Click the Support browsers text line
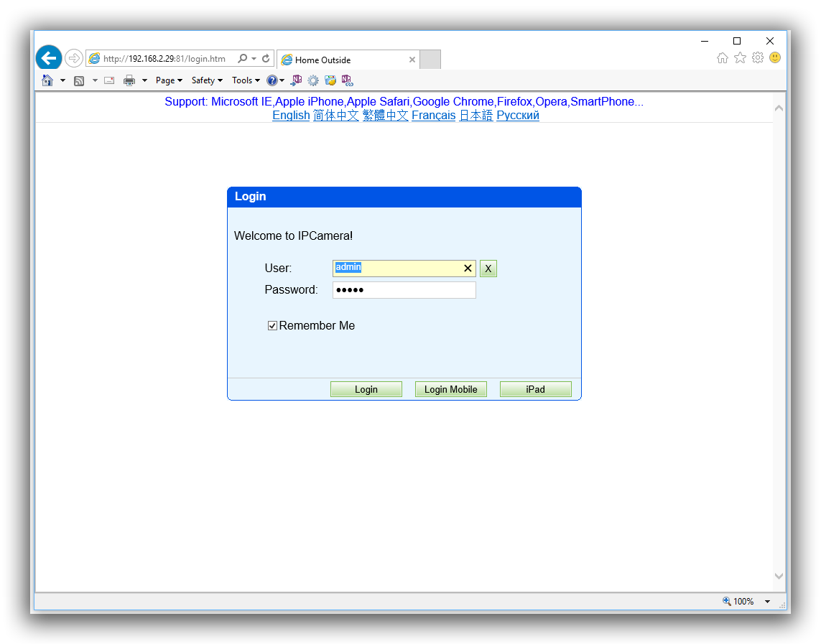This screenshot has width=821, height=644. point(404,101)
